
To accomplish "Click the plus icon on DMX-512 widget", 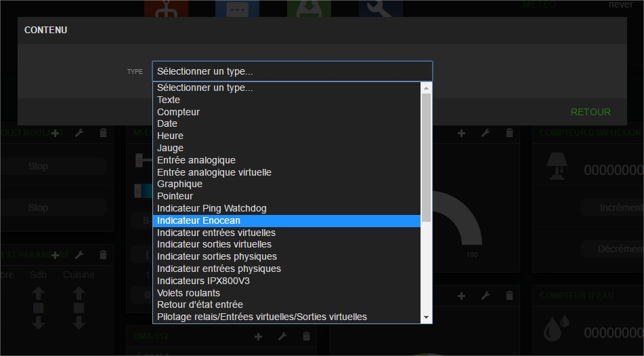I will point(258,336).
